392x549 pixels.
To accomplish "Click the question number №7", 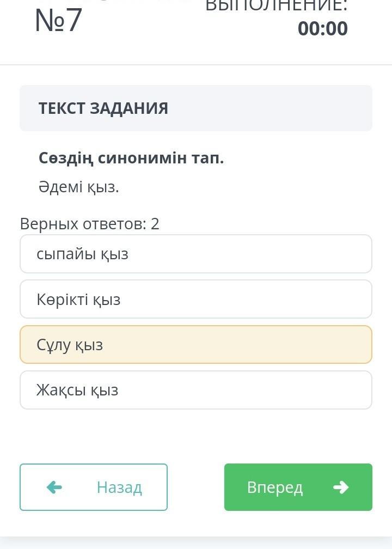I will [x=58, y=21].
